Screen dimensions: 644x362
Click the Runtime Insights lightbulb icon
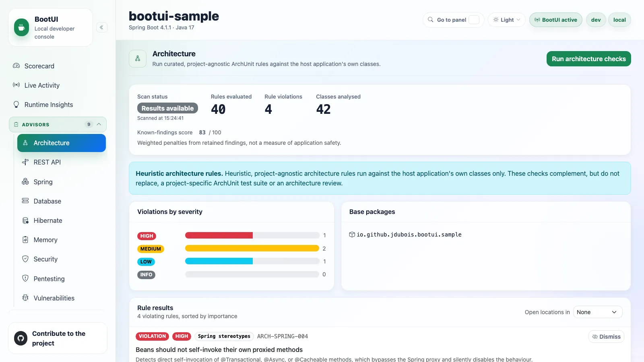[16, 105]
